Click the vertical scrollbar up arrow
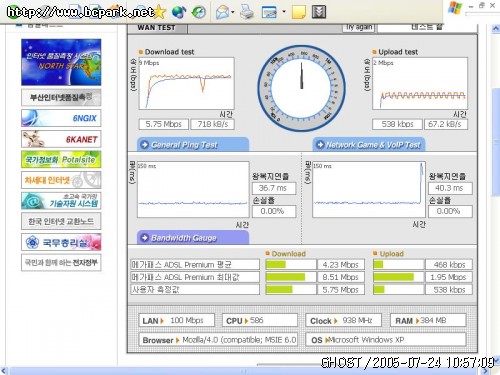This screenshot has height=375, width=500. 496,29
